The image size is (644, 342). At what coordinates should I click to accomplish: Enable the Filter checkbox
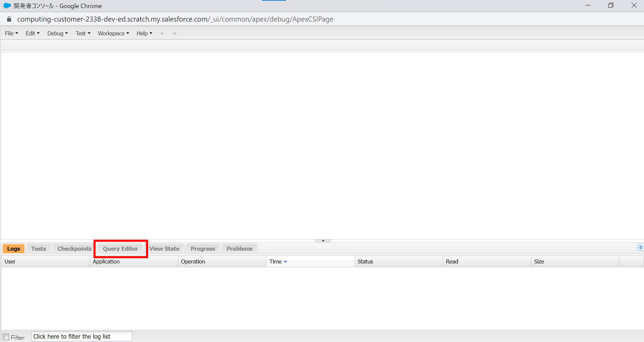[6, 337]
